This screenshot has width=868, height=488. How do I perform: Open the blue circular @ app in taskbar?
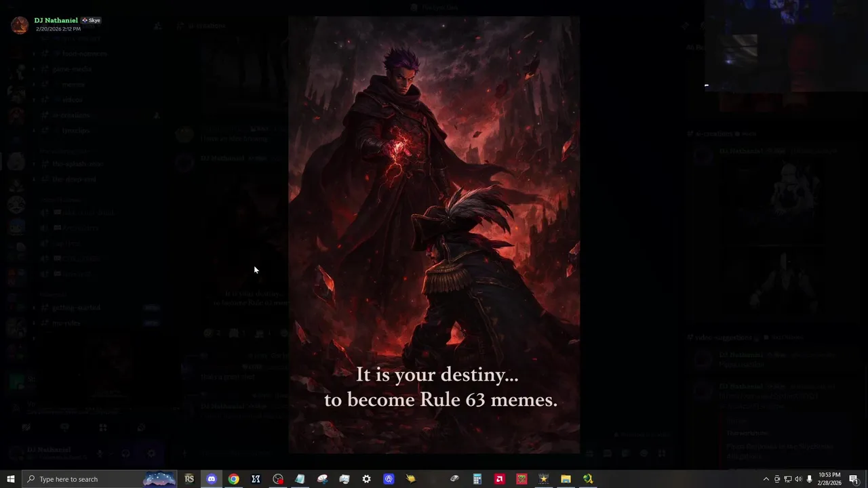click(x=389, y=479)
